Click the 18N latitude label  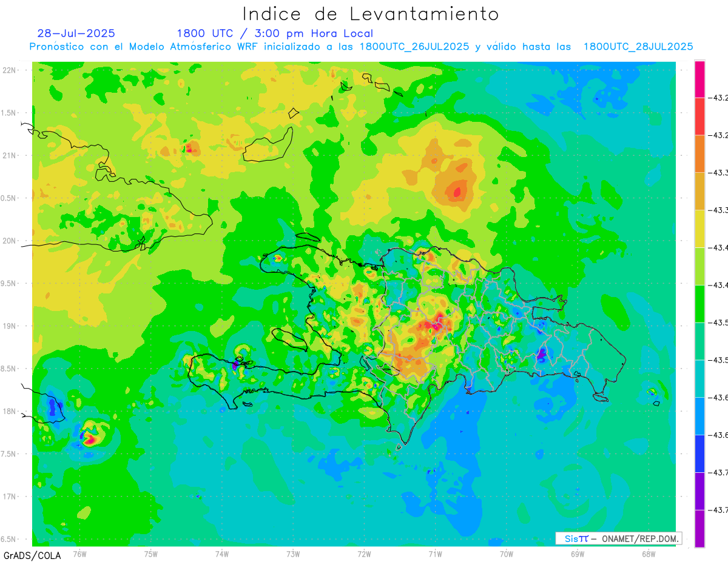coord(10,411)
